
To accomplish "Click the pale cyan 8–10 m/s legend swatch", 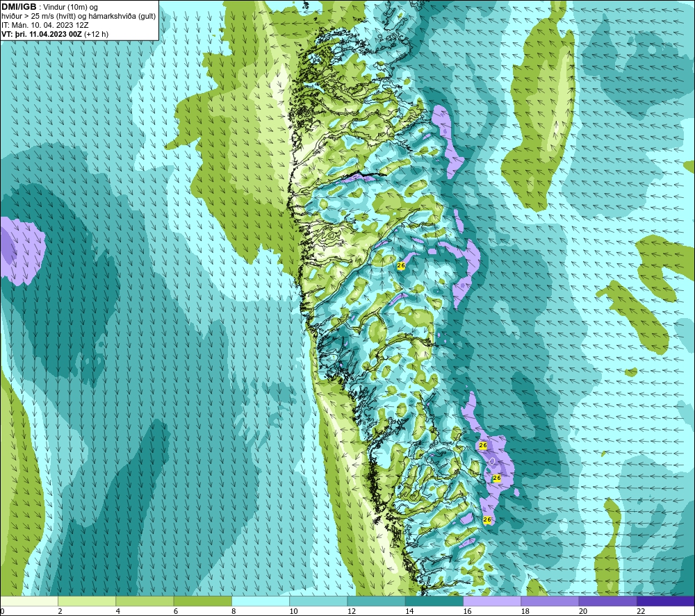I will click(261, 601).
